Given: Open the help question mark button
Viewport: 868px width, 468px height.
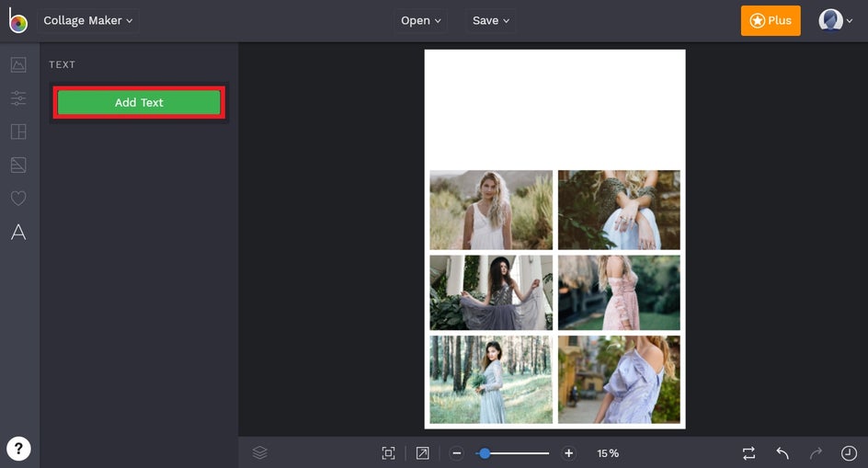Looking at the screenshot, I should point(18,449).
